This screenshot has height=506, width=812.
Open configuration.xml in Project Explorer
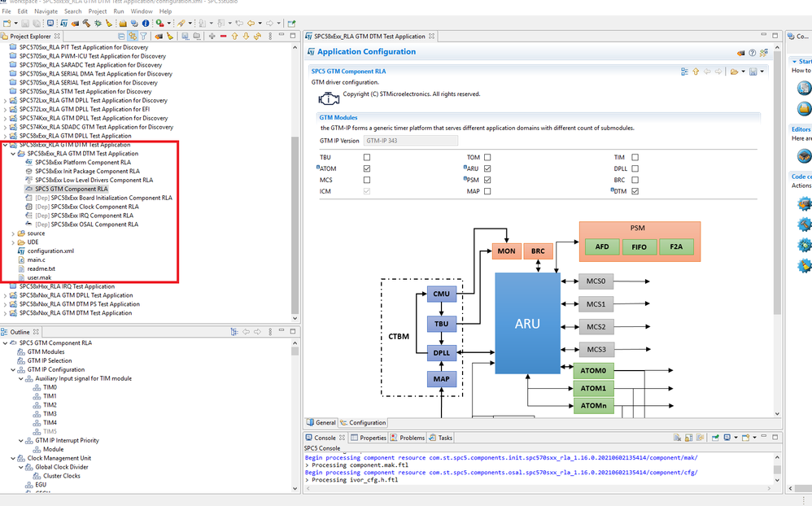(50, 251)
